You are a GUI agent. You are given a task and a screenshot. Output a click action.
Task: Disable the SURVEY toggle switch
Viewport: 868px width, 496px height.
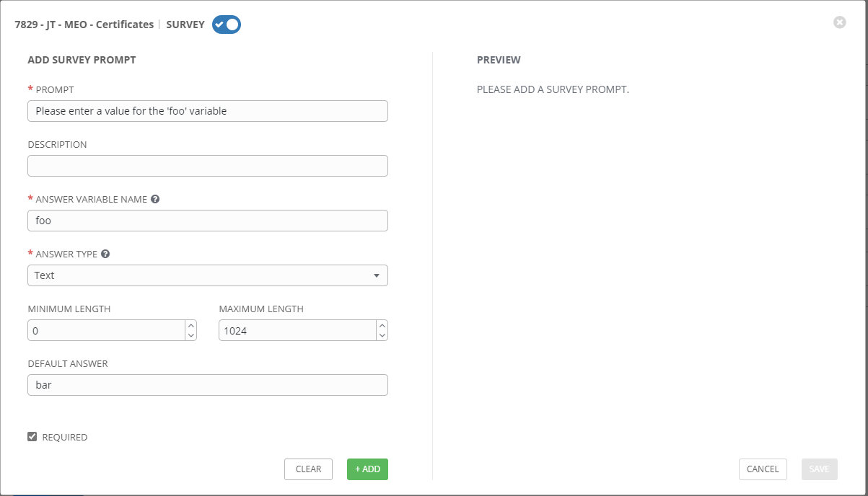226,24
